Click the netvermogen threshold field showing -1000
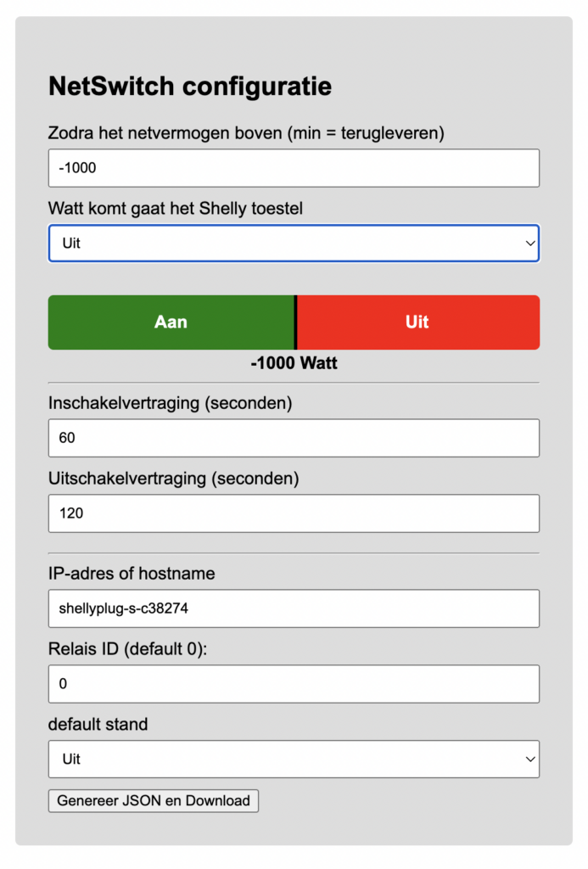This screenshot has width=588, height=869. point(294,168)
